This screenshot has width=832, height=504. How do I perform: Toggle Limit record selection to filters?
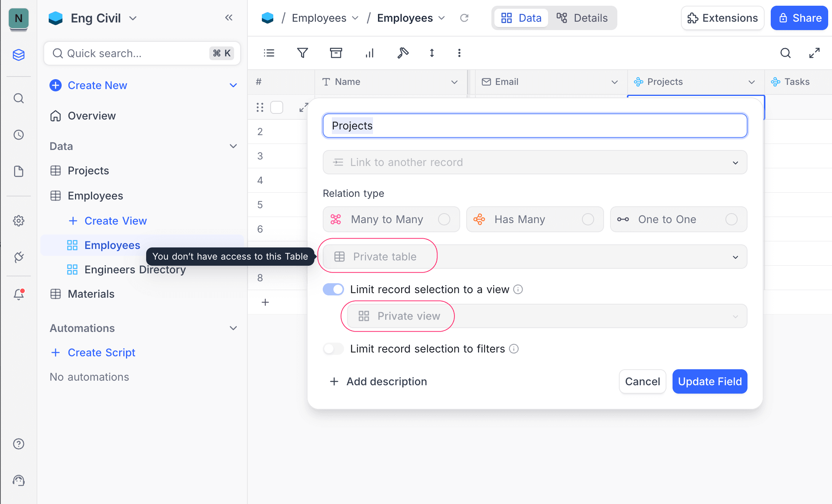[333, 349]
